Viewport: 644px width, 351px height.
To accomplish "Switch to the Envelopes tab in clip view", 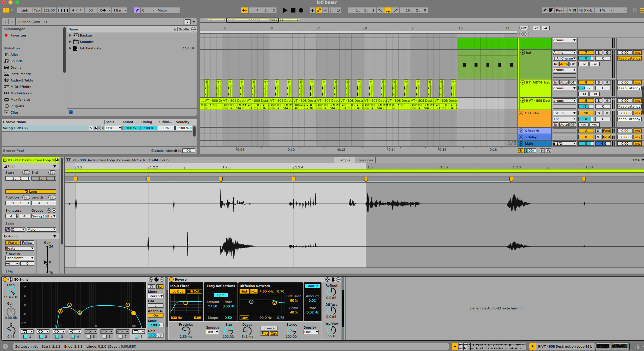I will [x=365, y=160].
